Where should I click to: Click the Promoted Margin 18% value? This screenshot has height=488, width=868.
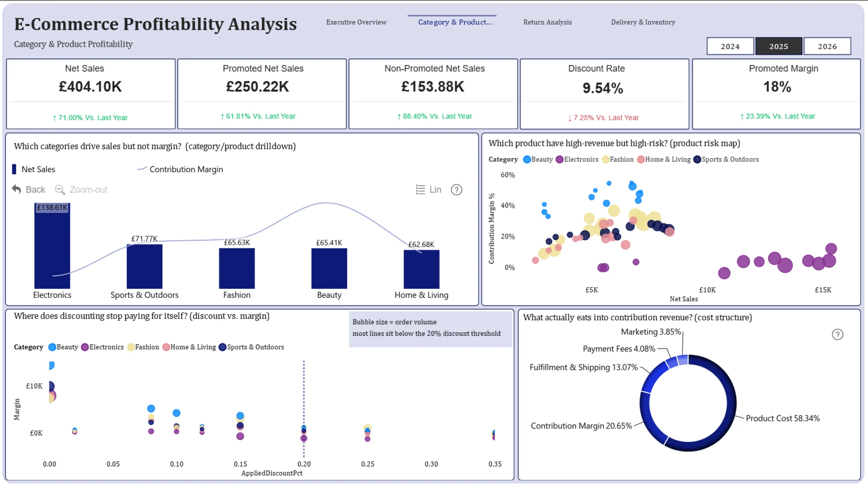[777, 87]
